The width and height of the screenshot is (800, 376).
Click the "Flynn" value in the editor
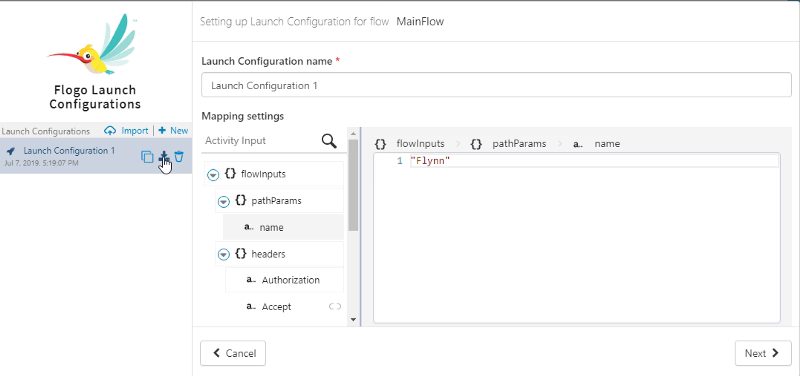[x=430, y=161]
